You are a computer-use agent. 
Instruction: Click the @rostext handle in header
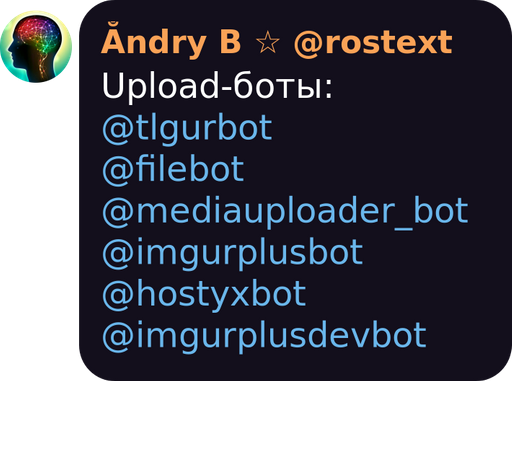pyautogui.click(x=373, y=43)
